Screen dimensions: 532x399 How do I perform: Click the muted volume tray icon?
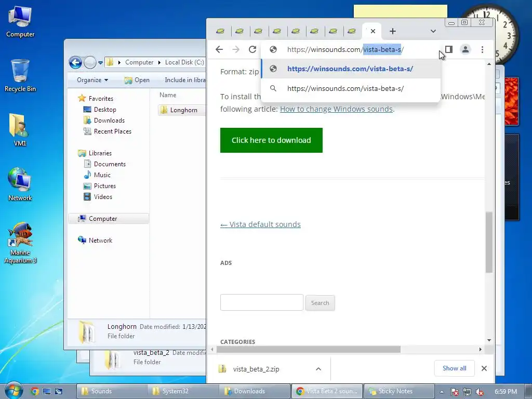(480, 392)
